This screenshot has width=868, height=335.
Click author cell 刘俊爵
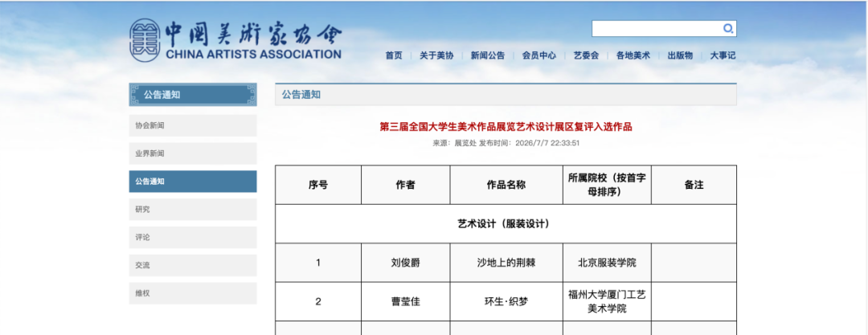[x=406, y=263]
